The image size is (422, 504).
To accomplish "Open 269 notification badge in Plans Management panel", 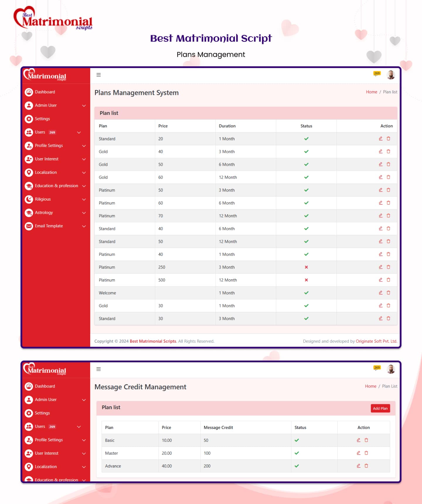I will pyautogui.click(x=377, y=74).
